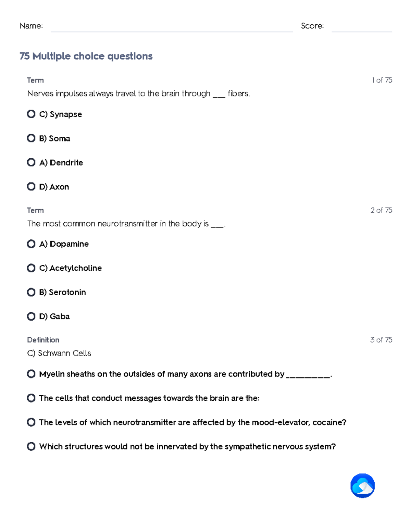Select the 'D) Gaba' option
Viewport: 411px width, 532px height.
[x=31, y=316]
